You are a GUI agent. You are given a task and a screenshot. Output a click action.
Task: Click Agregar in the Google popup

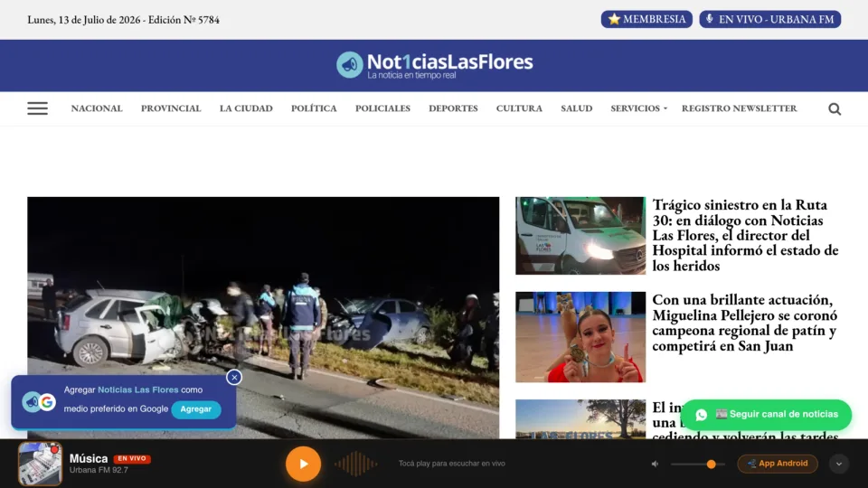point(196,408)
